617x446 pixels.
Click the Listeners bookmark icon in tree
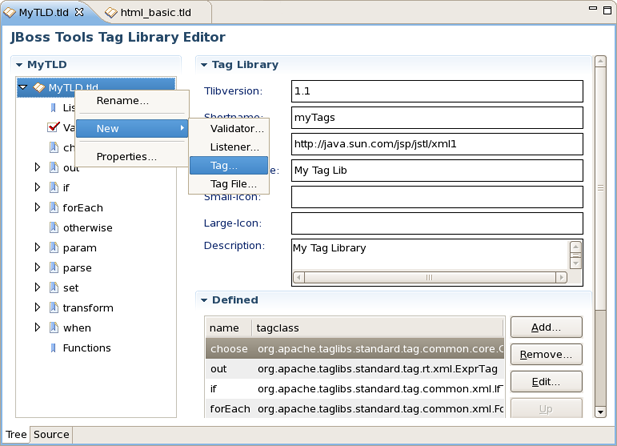pyautogui.click(x=53, y=107)
